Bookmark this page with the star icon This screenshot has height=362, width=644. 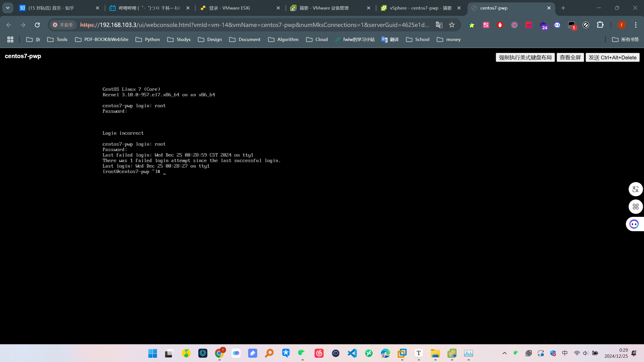coord(452,25)
